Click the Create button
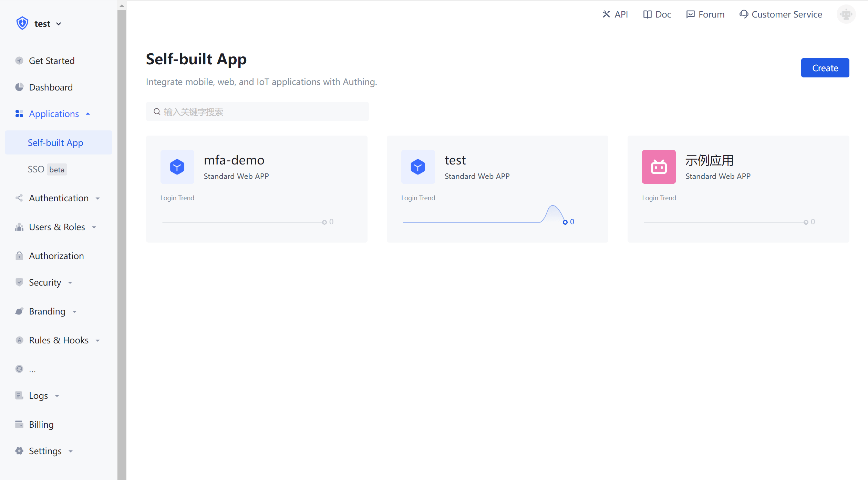 click(x=825, y=68)
